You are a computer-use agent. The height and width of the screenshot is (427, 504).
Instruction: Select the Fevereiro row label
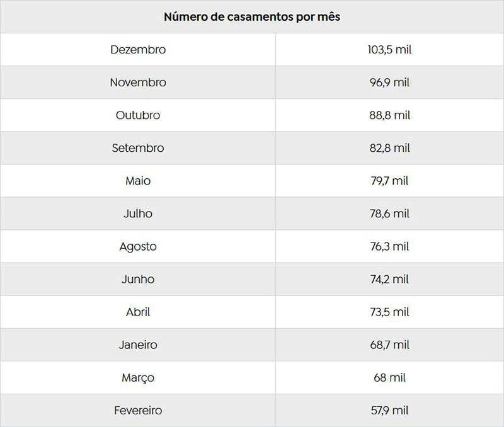coord(138,410)
